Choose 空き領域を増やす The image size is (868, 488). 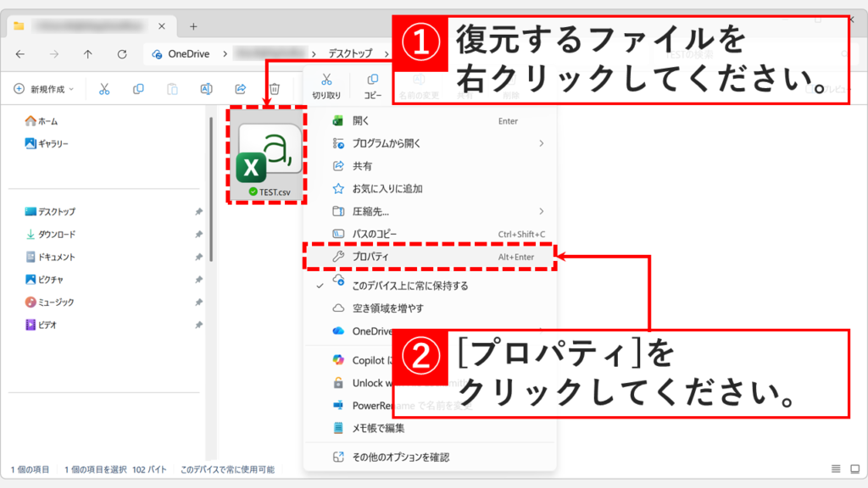coord(429,308)
